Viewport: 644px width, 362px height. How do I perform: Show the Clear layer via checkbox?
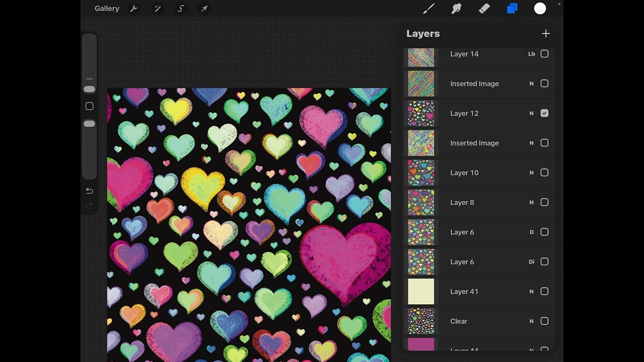(x=544, y=321)
